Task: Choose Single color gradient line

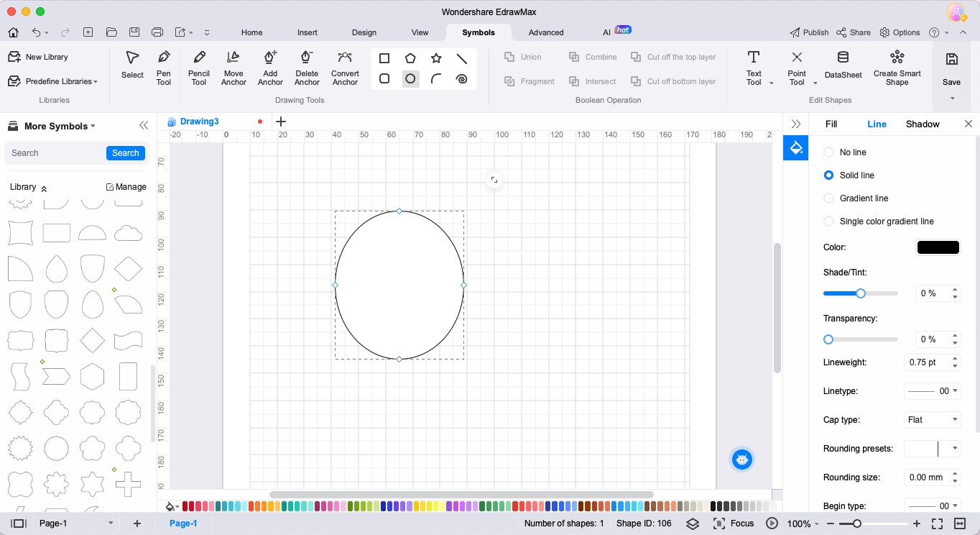Action: (879, 221)
